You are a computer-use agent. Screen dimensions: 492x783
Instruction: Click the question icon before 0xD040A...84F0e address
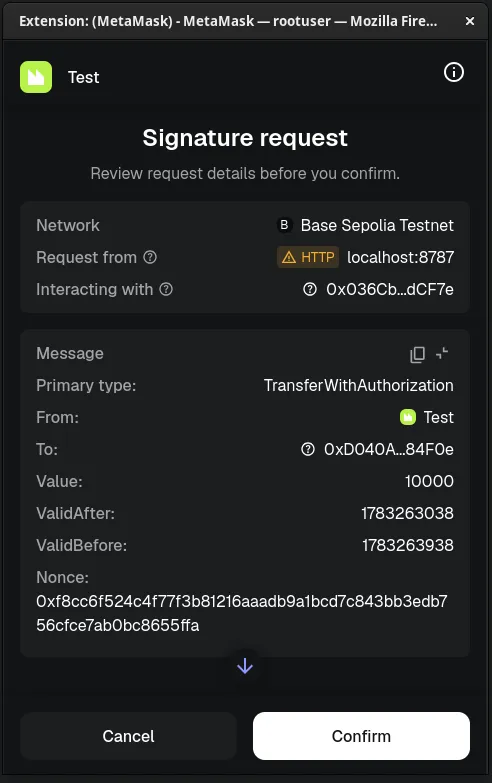(308, 449)
